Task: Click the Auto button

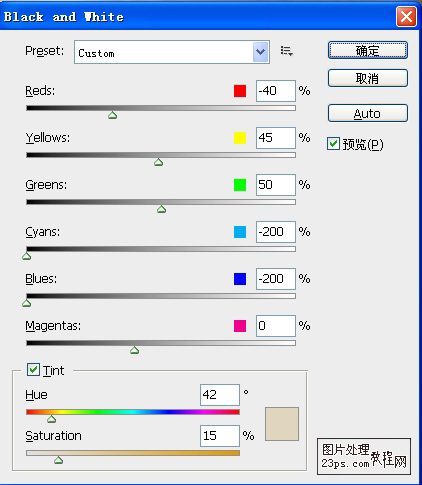Action: click(x=368, y=113)
